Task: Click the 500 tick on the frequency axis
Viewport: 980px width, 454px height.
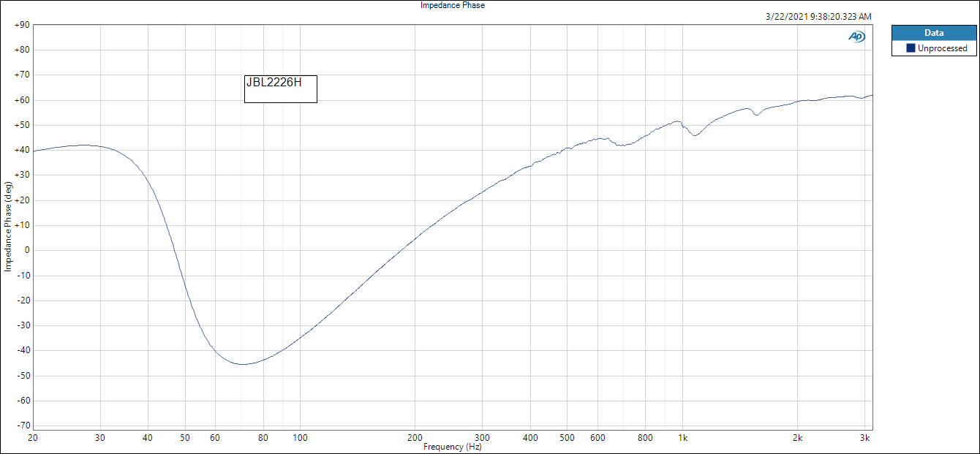Action: coord(568,438)
